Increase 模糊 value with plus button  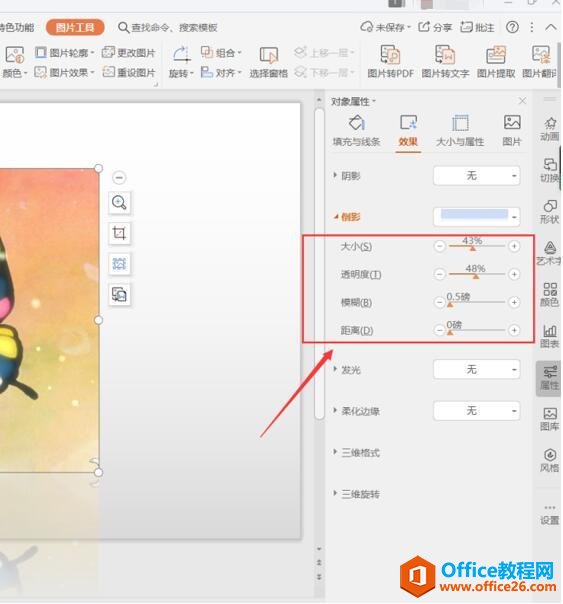[x=514, y=302]
